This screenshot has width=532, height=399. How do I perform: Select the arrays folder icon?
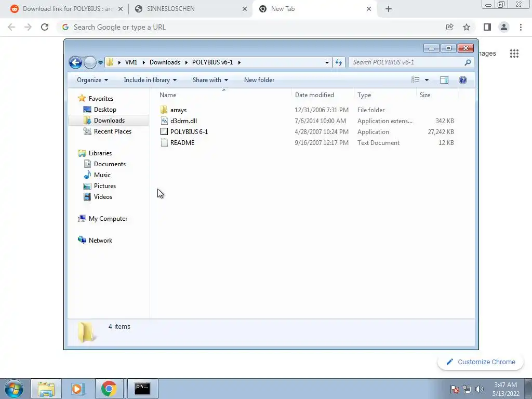click(164, 110)
